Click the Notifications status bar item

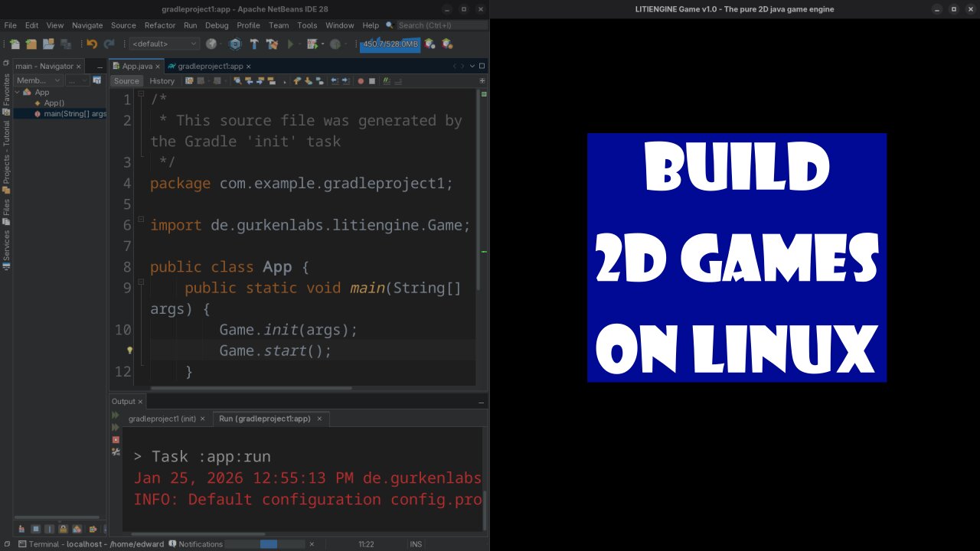coord(195,544)
